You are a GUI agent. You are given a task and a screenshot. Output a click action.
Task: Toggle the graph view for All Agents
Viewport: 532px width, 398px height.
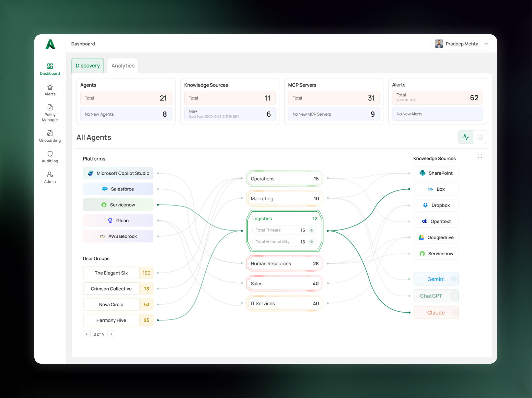pyautogui.click(x=466, y=137)
